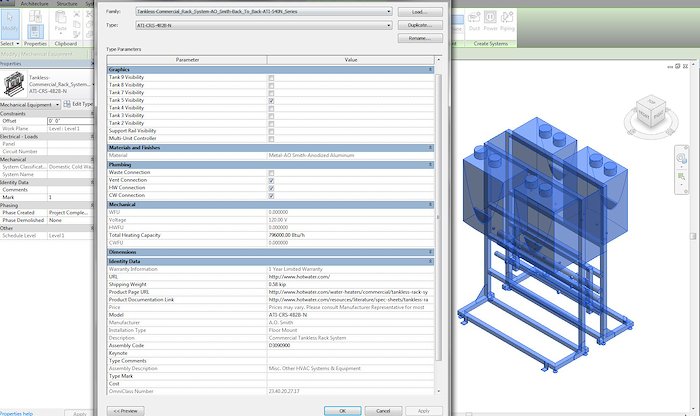Viewport: 700px width, 416px height.
Task: Click the ViewCube Front face
Action: (x=644, y=116)
